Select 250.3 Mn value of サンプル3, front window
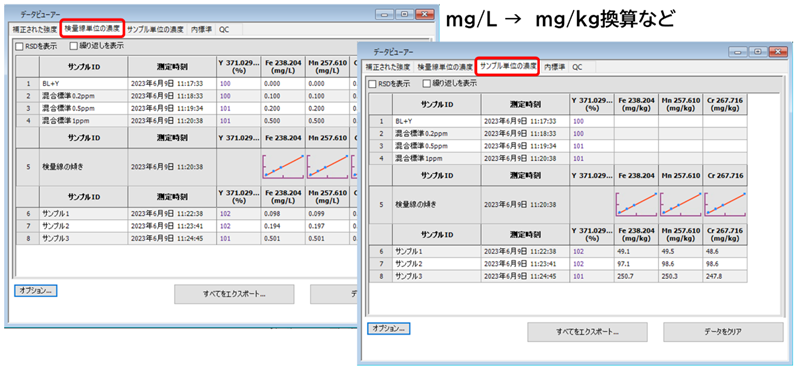This screenshot has height=372, width=800. pos(680,276)
